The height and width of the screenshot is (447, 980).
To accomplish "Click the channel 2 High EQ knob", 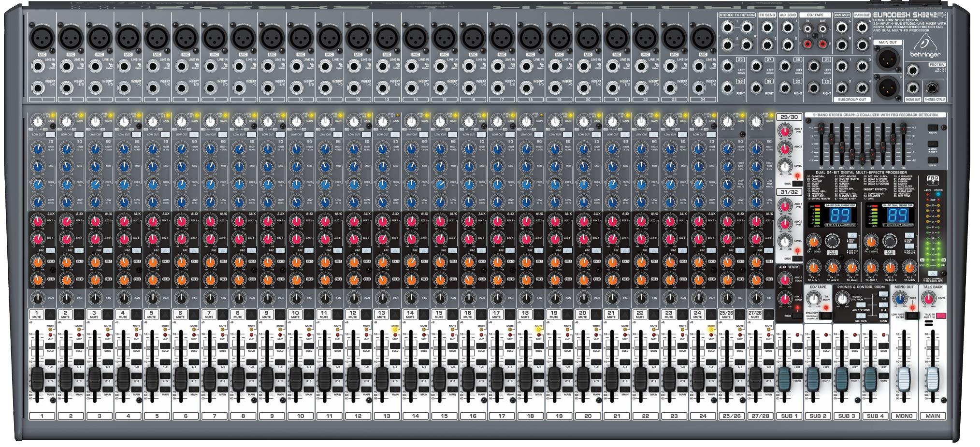I will (67, 149).
